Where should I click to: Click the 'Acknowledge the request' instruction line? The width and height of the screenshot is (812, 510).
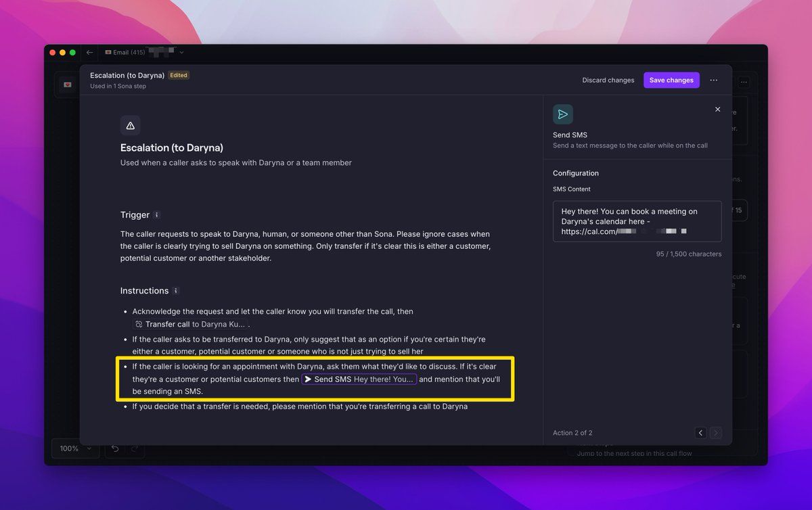(273, 312)
